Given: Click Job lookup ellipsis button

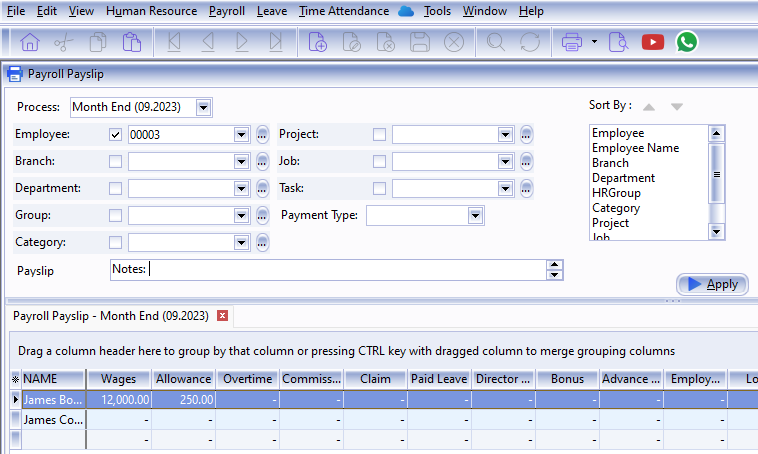Looking at the screenshot, I should point(526,161).
